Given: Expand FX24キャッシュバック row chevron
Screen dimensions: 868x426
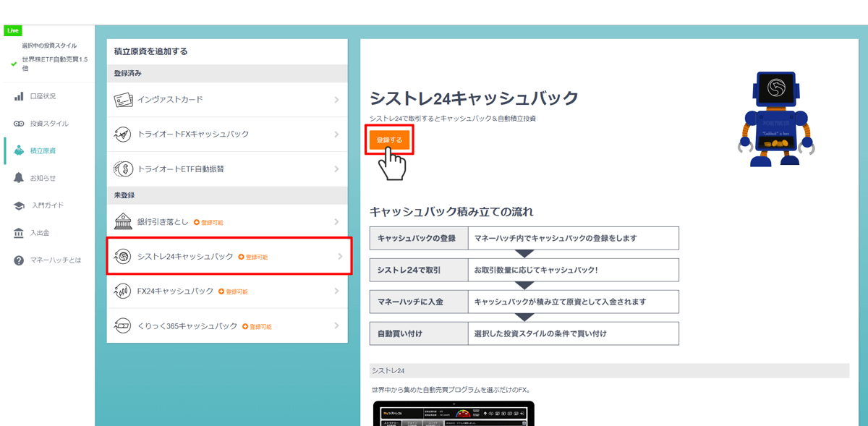Looking at the screenshot, I should pos(336,291).
